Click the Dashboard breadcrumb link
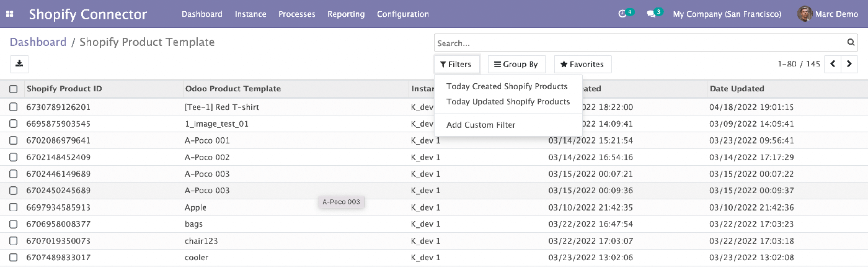868x267 pixels. pyautogui.click(x=38, y=42)
